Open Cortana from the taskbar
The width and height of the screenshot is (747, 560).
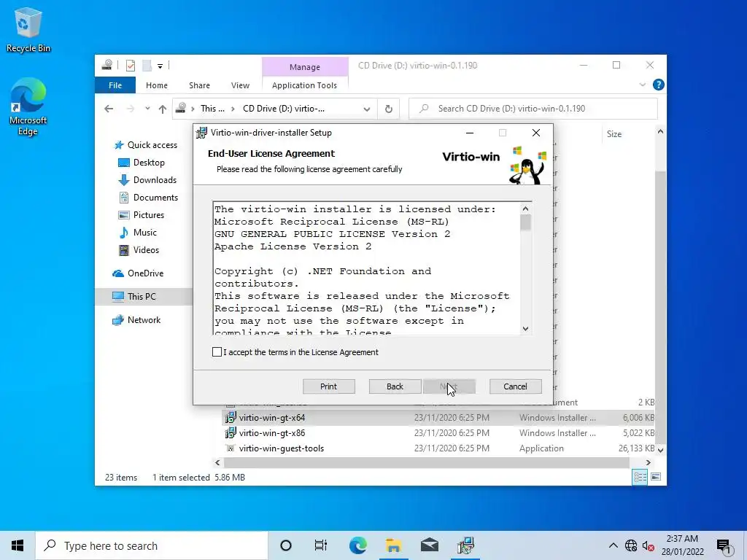(286, 545)
